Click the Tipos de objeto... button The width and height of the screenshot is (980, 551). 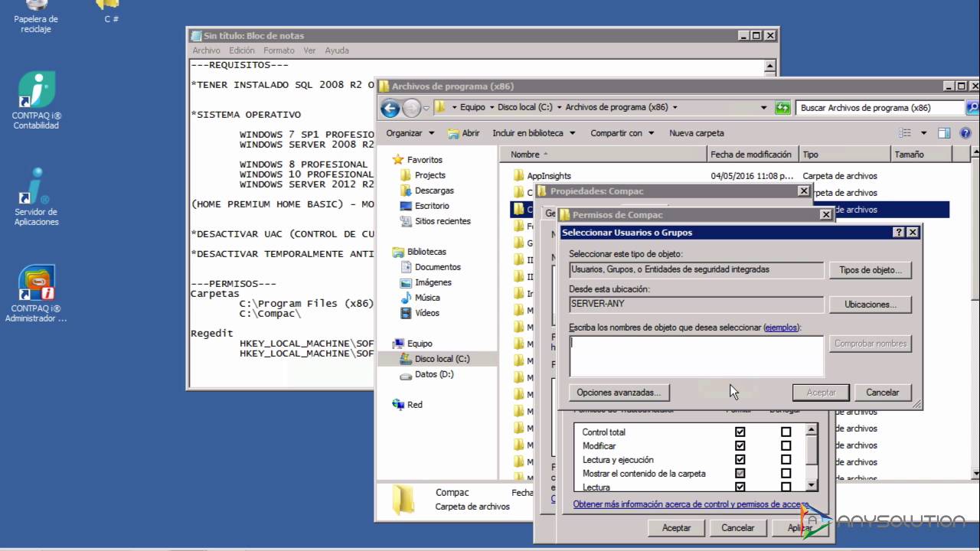point(871,270)
